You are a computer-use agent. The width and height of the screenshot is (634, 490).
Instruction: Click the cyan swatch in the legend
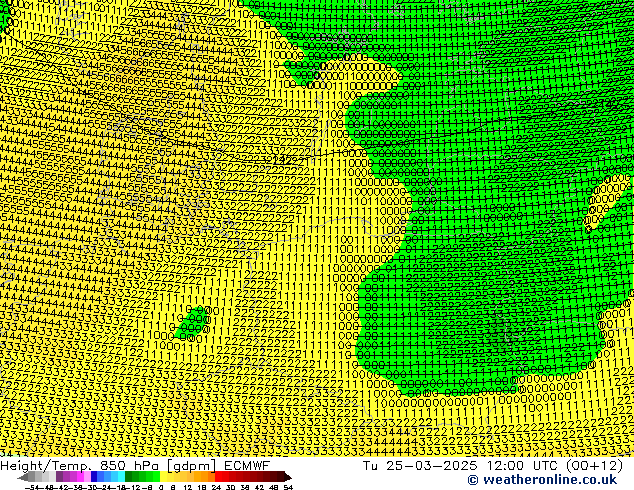pyautogui.click(x=122, y=477)
